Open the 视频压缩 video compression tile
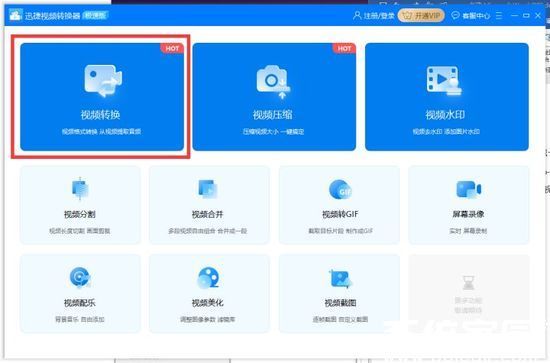Image resolution: width=550 pixels, height=363 pixels. 274,97
